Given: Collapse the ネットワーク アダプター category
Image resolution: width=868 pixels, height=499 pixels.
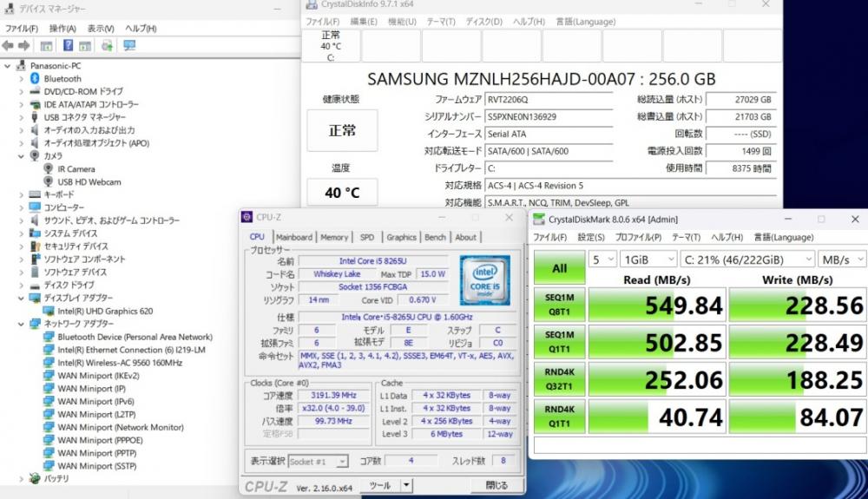Looking at the screenshot, I should pos(21,324).
